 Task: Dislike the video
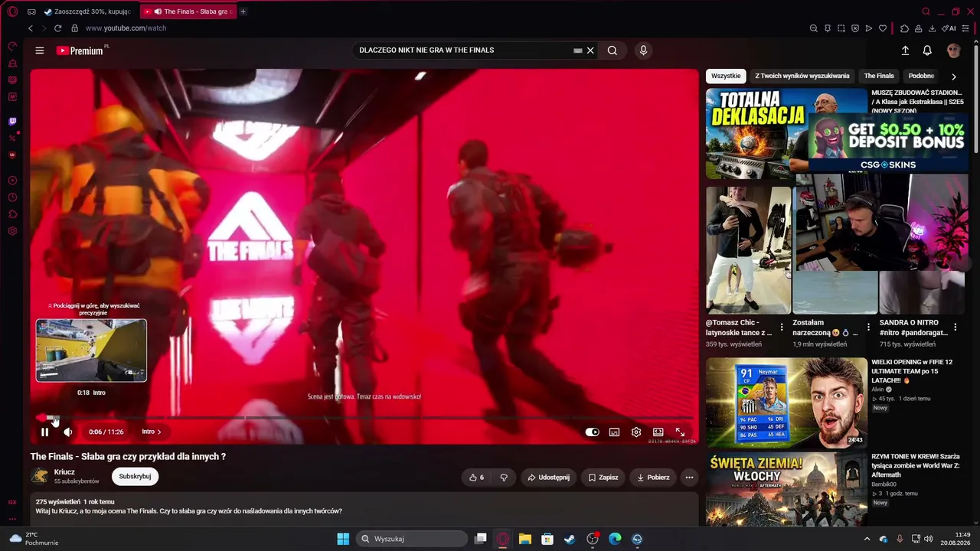[504, 478]
